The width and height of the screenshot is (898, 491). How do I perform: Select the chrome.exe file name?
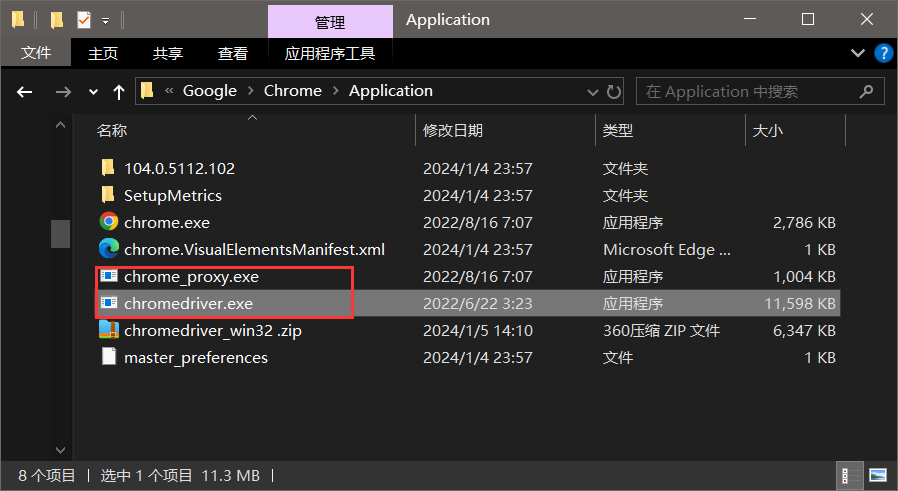point(167,222)
